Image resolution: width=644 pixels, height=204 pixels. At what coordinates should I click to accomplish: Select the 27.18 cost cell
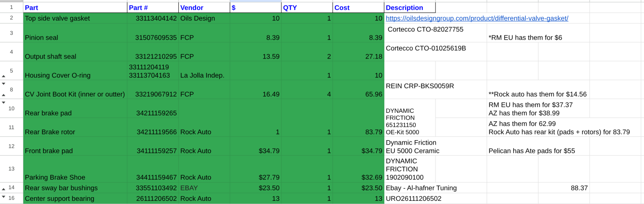coord(359,52)
